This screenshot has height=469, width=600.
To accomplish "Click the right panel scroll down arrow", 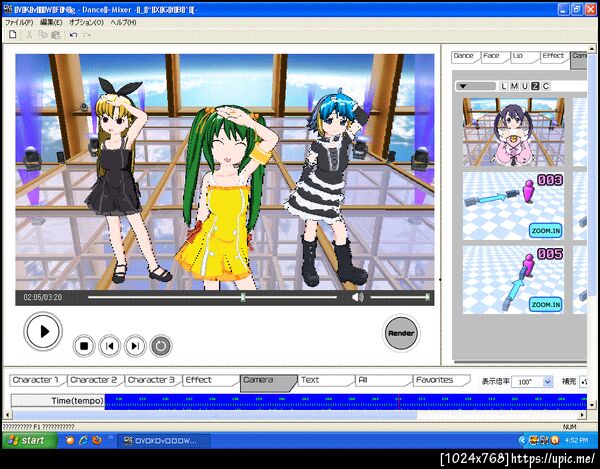I will [592, 405].
